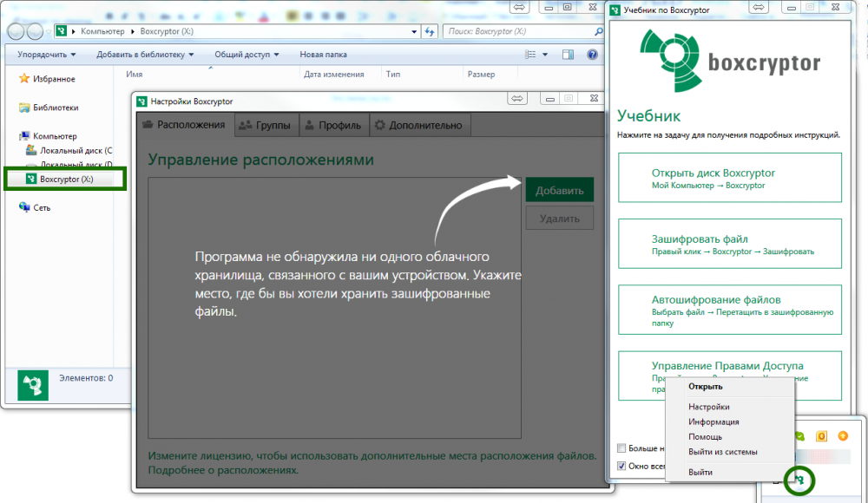Image resolution: width=868 pixels, height=503 pixels.
Task: Click the double-arrow icon in the Explorer title bar
Action: coord(519,7)
